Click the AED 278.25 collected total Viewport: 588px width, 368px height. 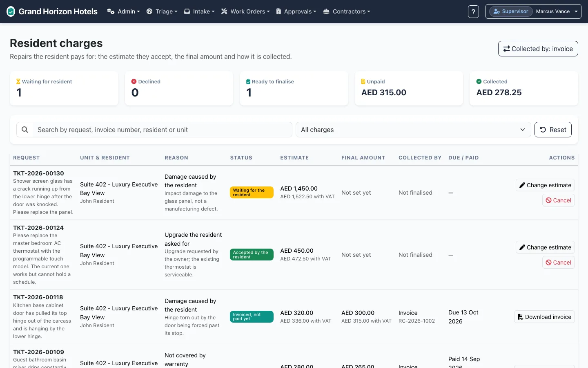(499, 92)
